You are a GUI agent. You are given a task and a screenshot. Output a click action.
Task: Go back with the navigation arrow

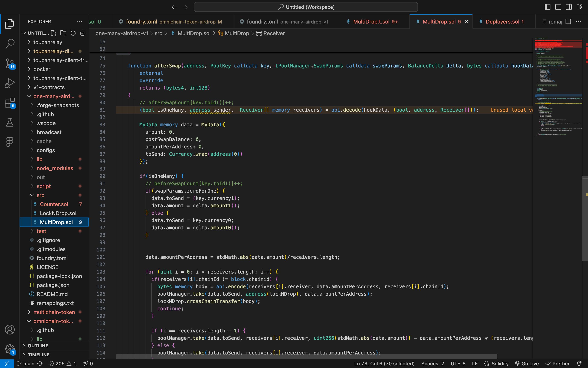pyautogui.click(x=174, y=7)
